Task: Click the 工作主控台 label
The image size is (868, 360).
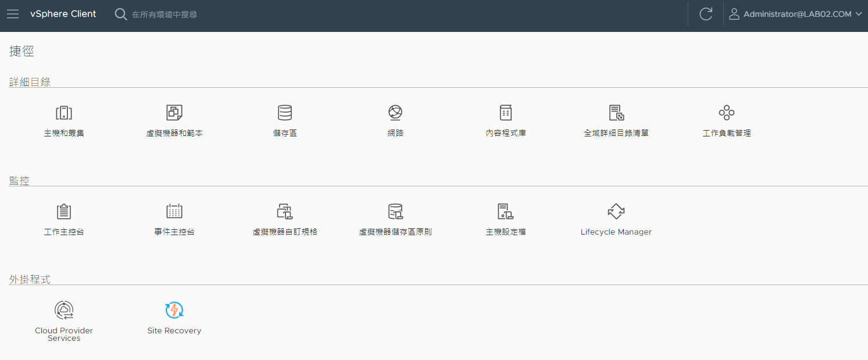Action: [64, 232]
